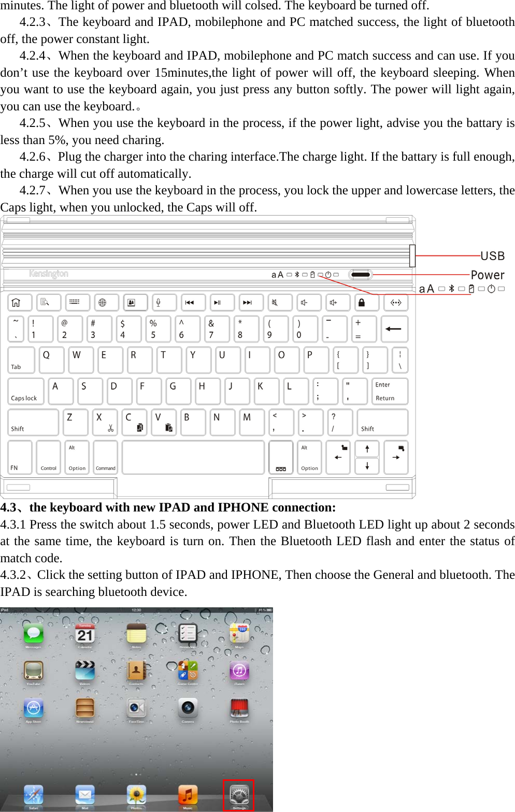The height and width of the screenshot is (812, 515).
Task: Click the FN key
Action: tap(20, 457)
